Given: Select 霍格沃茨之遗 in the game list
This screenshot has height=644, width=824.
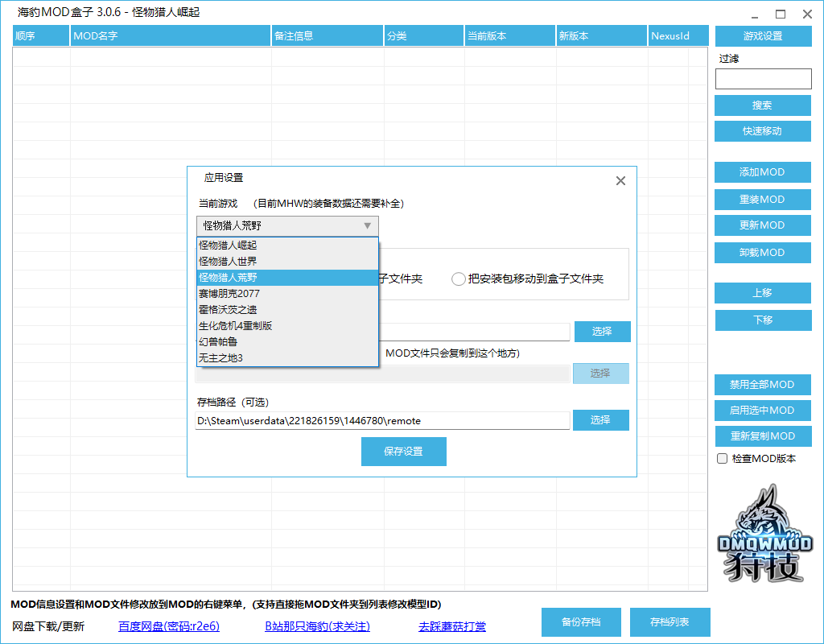Looking at the screenshot, I should (x=287, y=310).
